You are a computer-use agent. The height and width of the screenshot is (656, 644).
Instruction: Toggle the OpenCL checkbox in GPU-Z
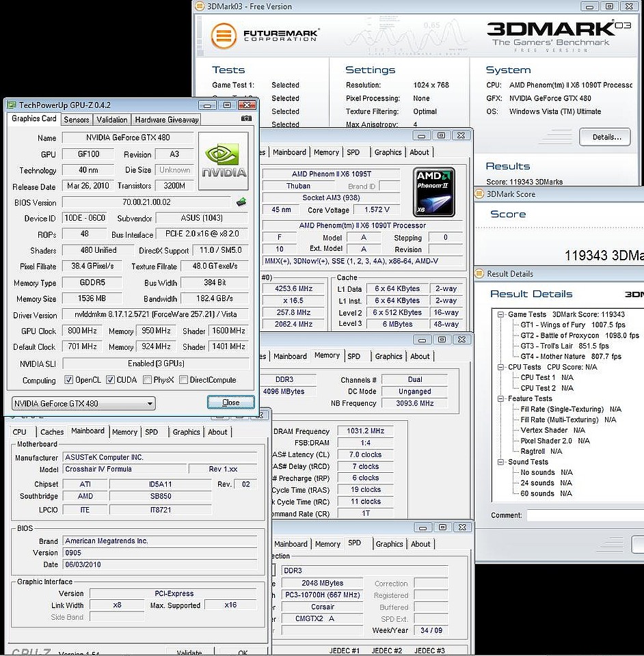point(68,380)
